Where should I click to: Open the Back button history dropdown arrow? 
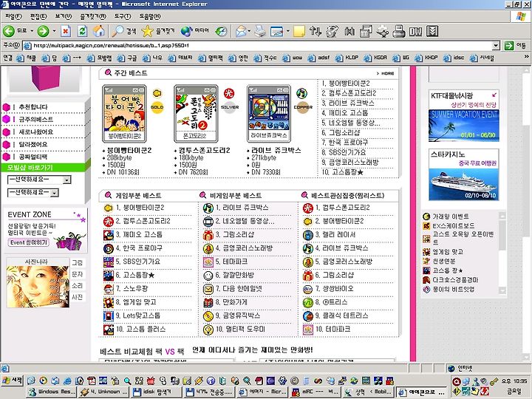coord(32,31)
